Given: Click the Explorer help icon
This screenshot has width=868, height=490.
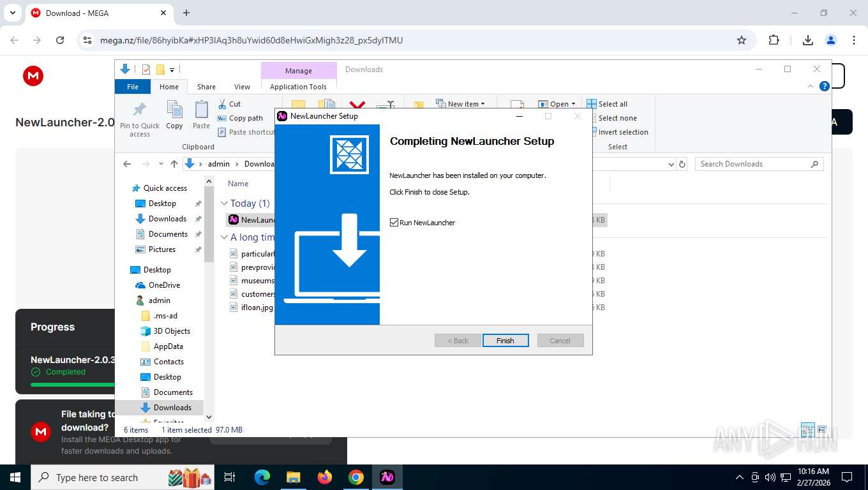Looking at the screenshot, I should click(825, 86).
